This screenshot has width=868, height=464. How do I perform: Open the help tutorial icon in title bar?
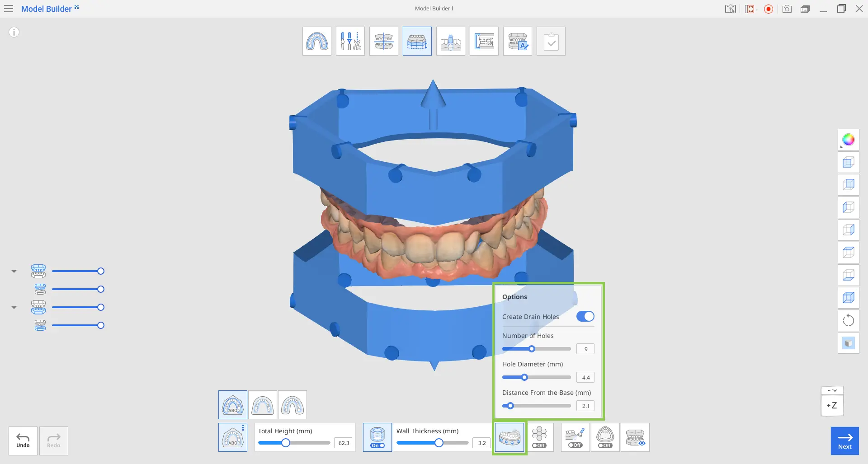pyautogui.click(x=731, y=9)
